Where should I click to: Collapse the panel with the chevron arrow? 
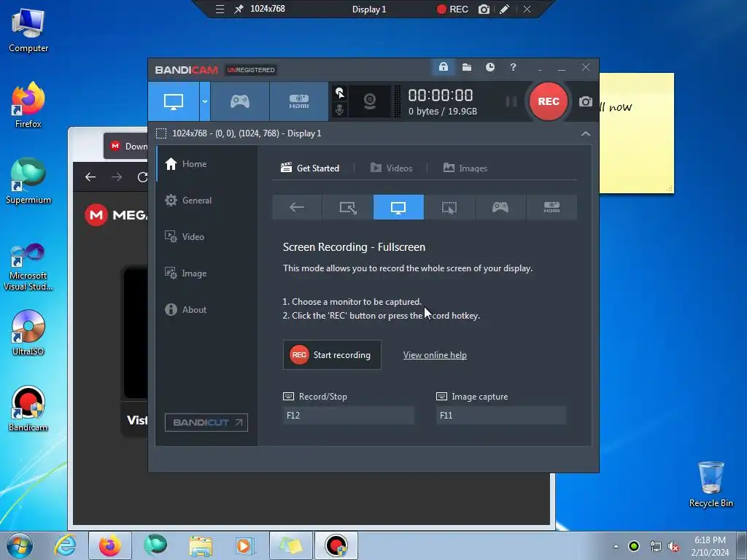point(586,134)
